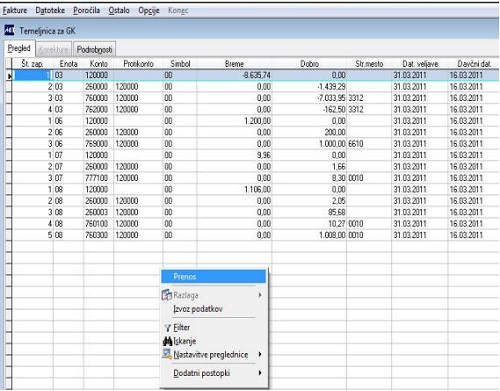Click the Protikonto column header

coord(138,64)
